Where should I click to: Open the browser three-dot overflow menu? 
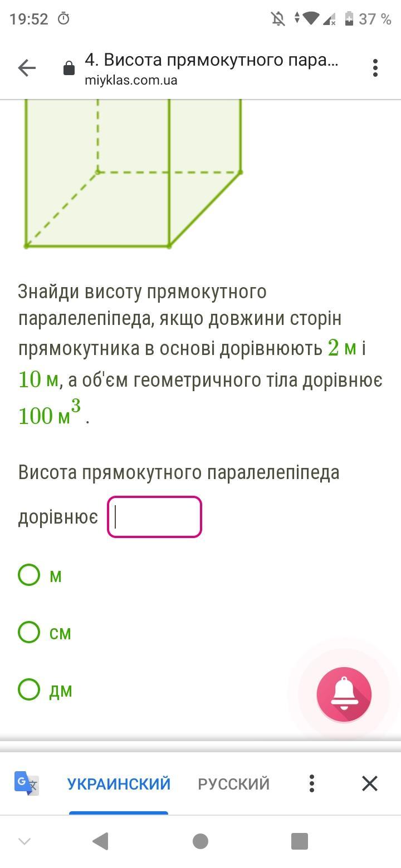click(x=375, y=68)
